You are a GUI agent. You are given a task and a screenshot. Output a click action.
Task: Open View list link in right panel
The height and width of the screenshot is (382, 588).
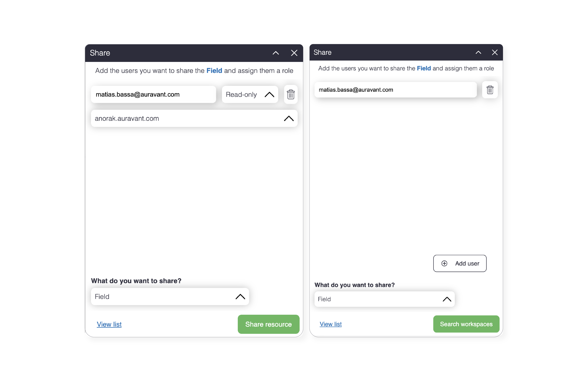330,324
